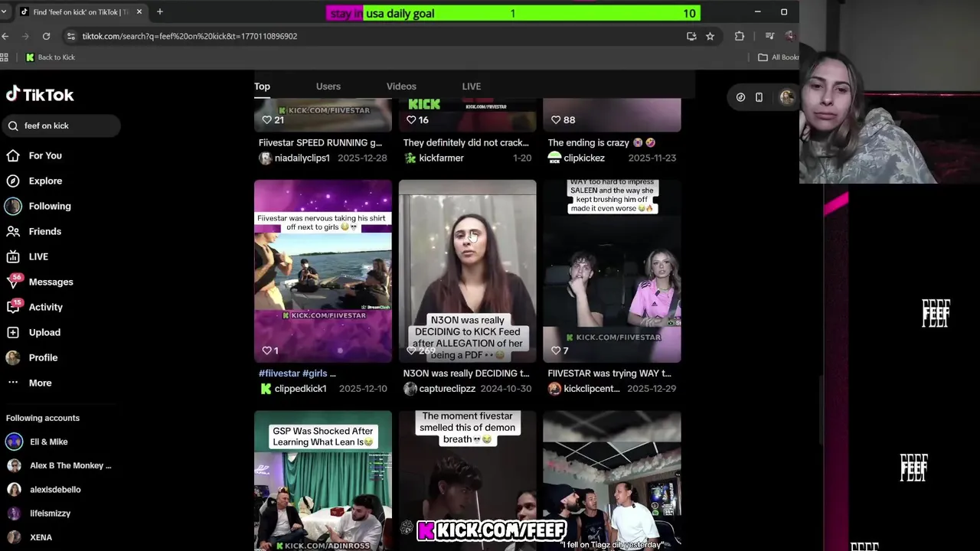
Task: Switch to the Users tab
Action: 328,86
